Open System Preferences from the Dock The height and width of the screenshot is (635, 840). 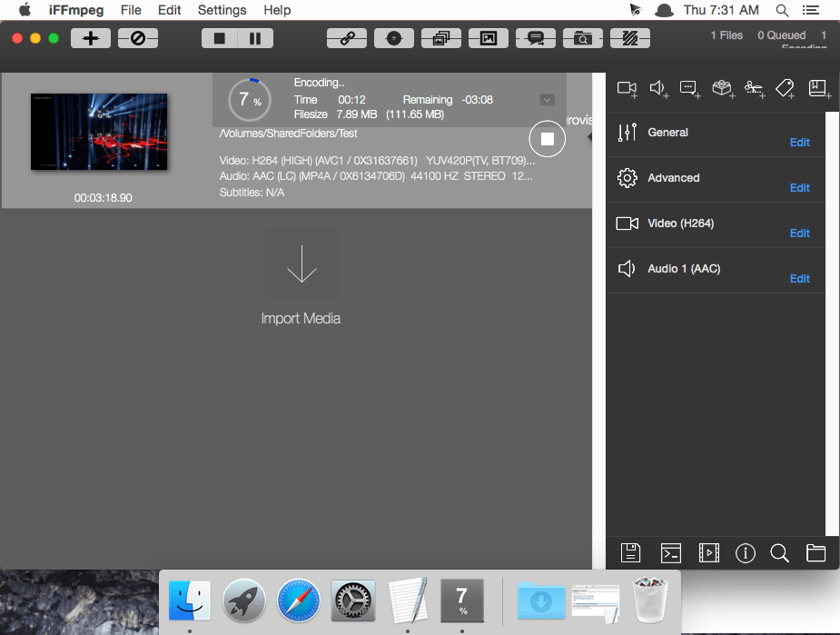(x=353, y=600)
